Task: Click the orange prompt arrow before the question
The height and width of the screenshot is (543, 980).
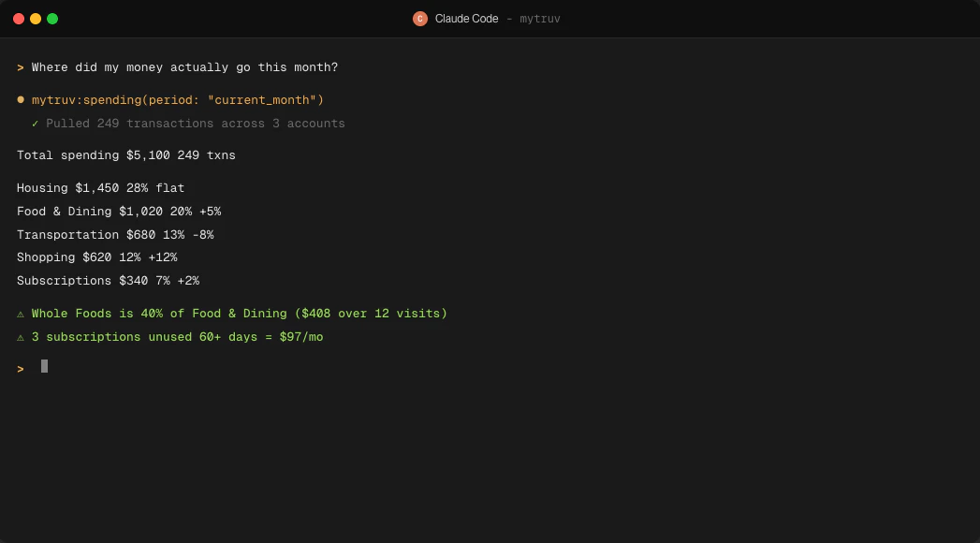Action: [x=21, y=67]
